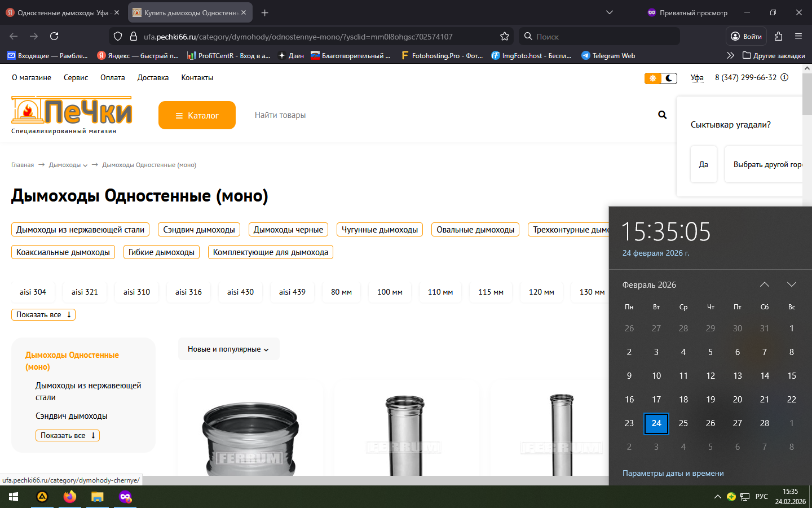The width and height of the screenshot is (812, 508).
Task: Open the phone info icon
Action: [784, 77]
